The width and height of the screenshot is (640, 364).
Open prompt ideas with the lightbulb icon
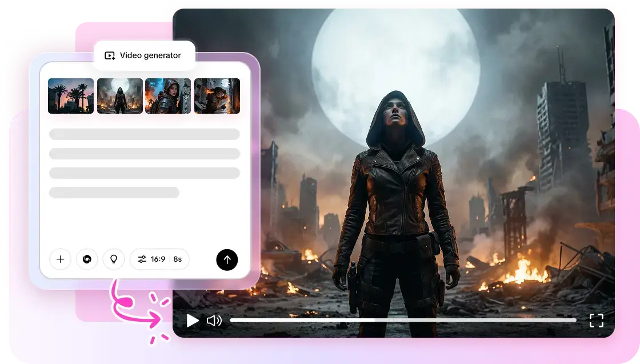click(114, 259)
